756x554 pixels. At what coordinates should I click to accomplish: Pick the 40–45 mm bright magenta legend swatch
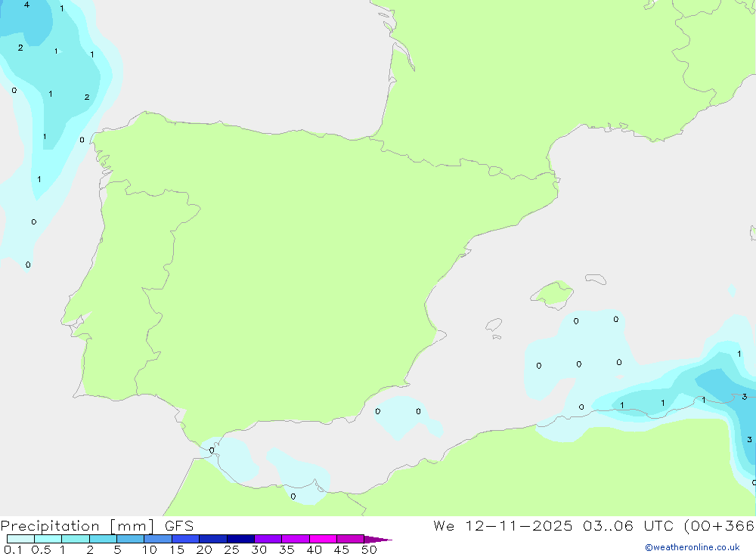[323, 539]
